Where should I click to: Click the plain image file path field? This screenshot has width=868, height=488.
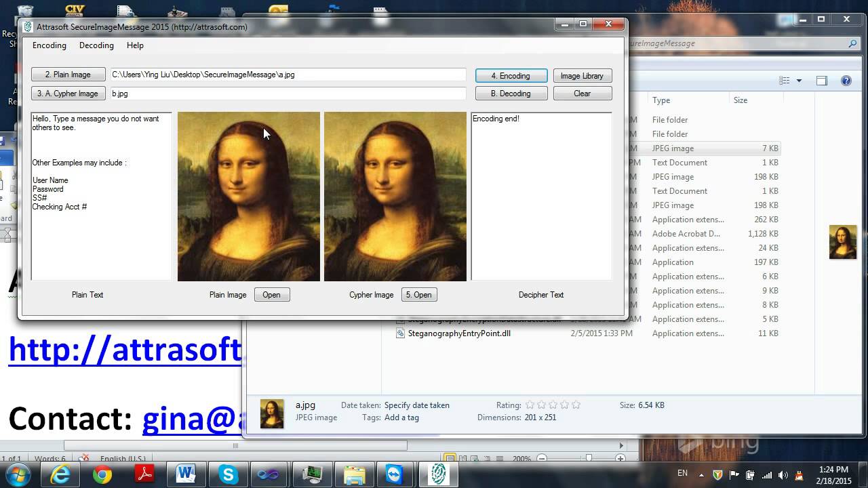288,75
